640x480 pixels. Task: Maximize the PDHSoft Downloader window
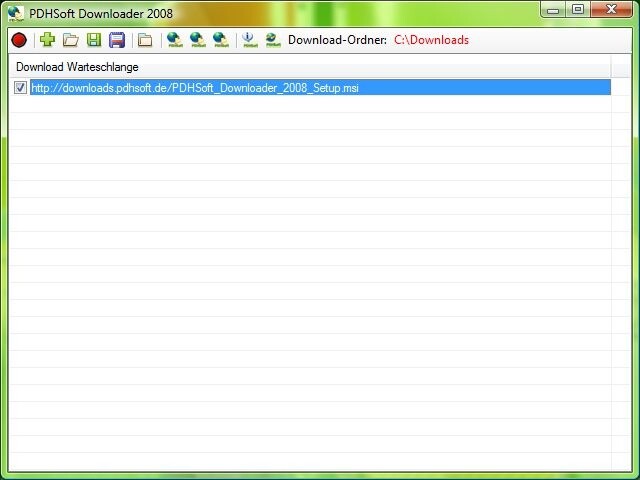click(578, 10)
